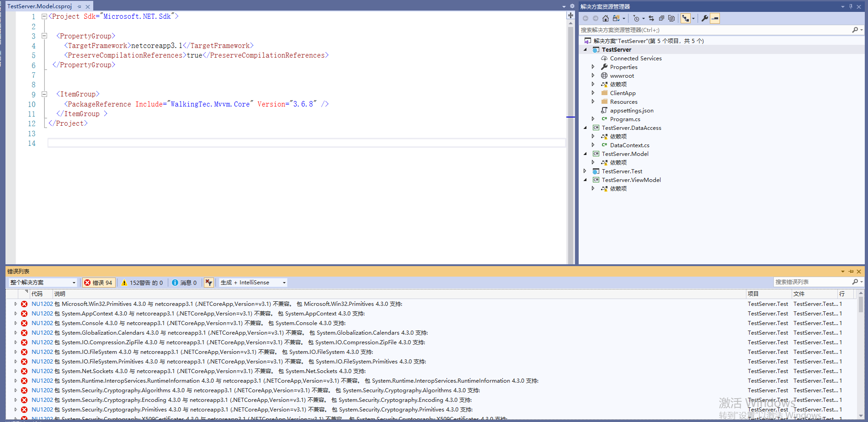Screen dimensions: 868x422
Task: Collapse the TestServer solution root node
Action: point(586,49)
